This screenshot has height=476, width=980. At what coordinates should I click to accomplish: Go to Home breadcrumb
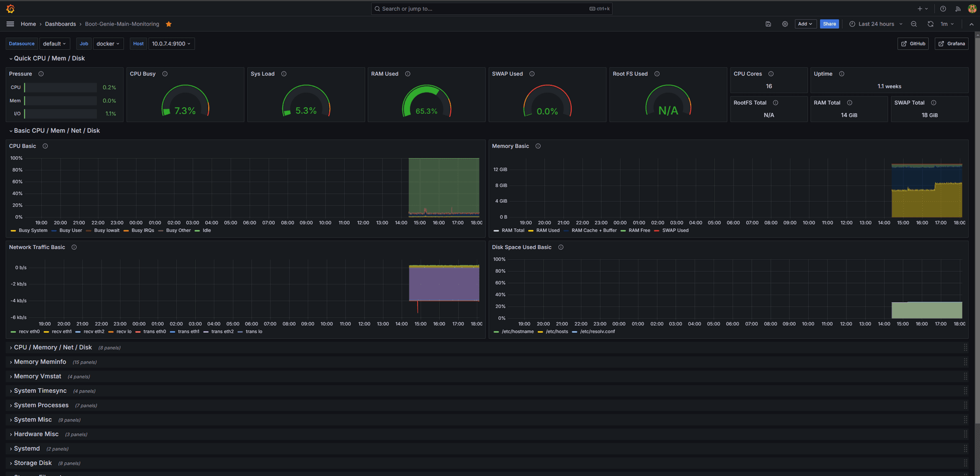[x=28, y=24]
